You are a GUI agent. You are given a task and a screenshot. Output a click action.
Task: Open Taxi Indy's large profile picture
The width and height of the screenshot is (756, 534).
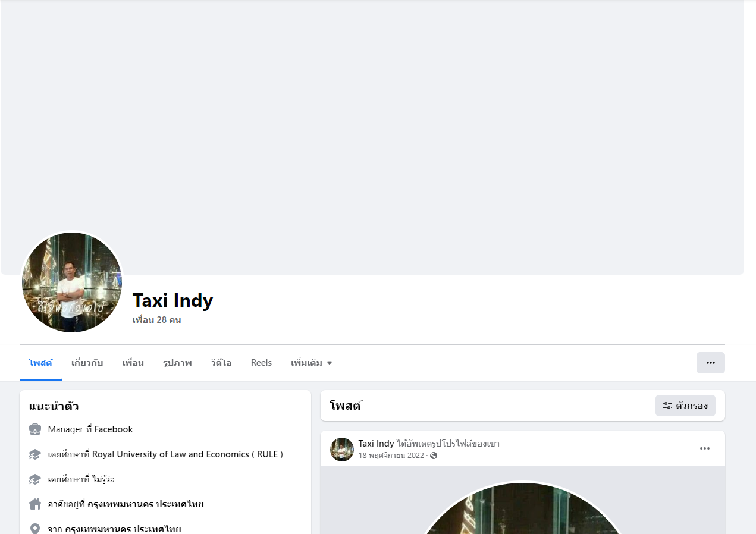click(x=72, y=282)
